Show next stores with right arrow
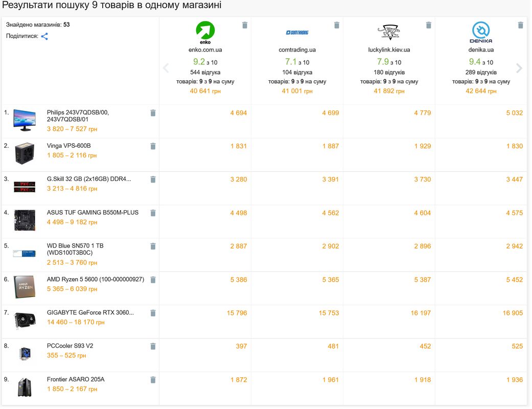 (x=519, y=68)
